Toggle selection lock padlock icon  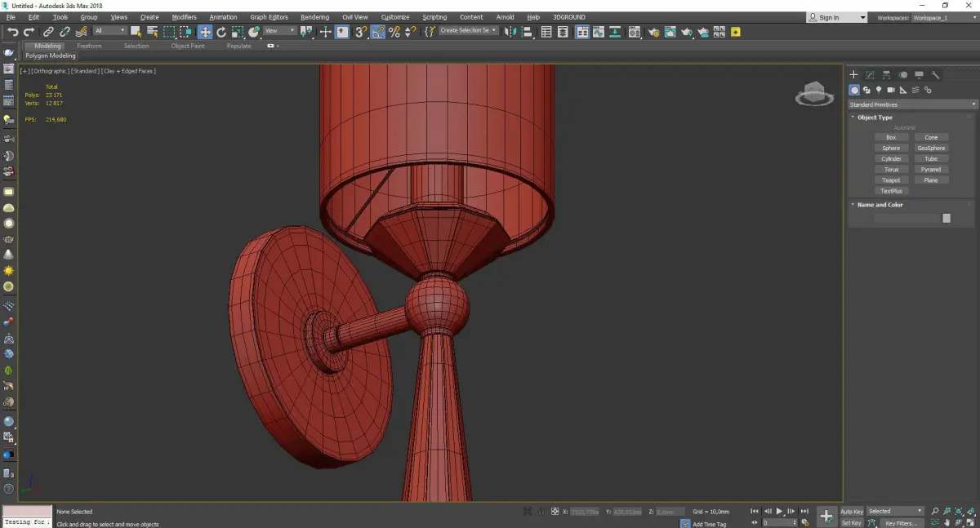click(x=541, y=512)
